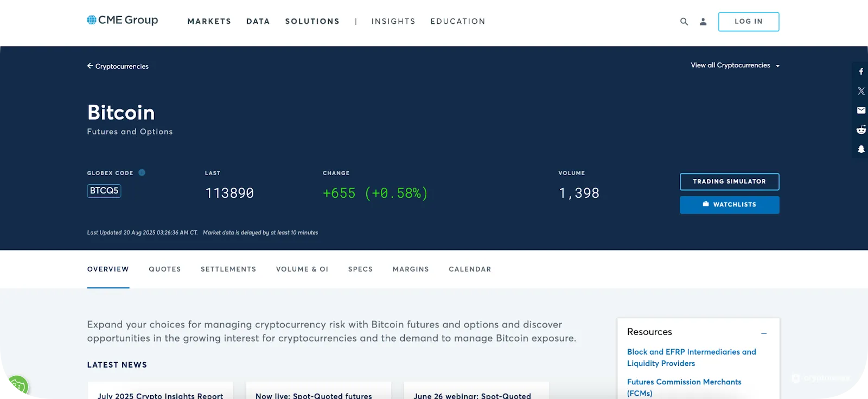
Task: Open the Markets menu
Action: coord(209,21)
